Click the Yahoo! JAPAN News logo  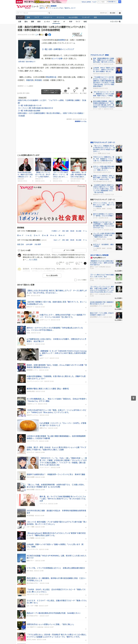pos(28,7)
